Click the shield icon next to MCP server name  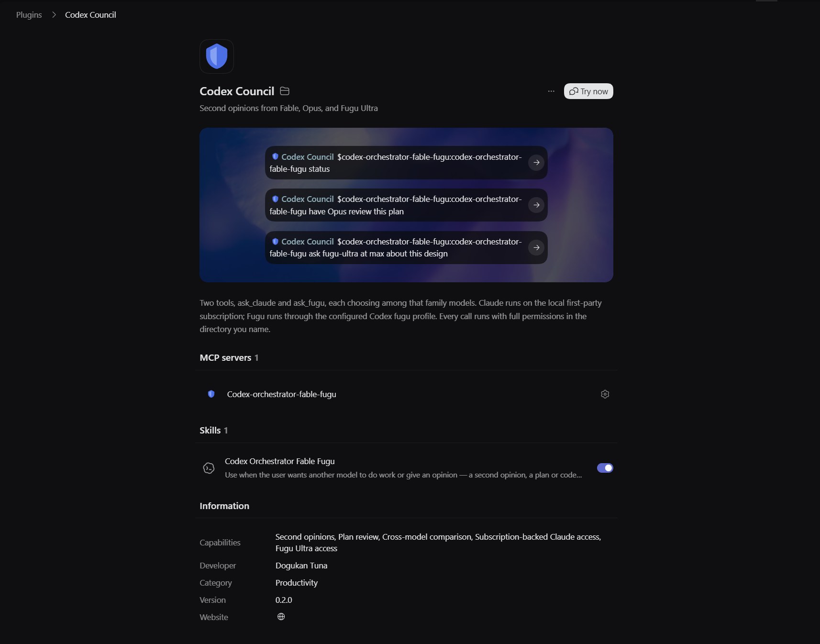[x=211, y=394]
